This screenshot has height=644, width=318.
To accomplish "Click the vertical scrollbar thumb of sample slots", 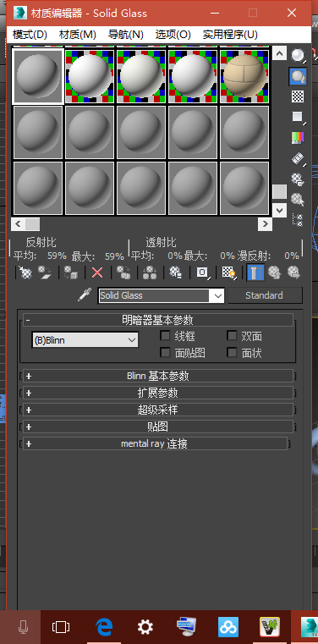I will 279,191.
